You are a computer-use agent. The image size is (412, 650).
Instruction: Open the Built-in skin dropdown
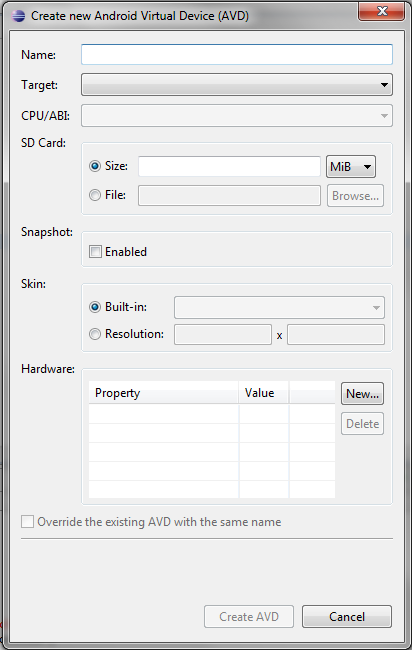click(x=279, y=308)
